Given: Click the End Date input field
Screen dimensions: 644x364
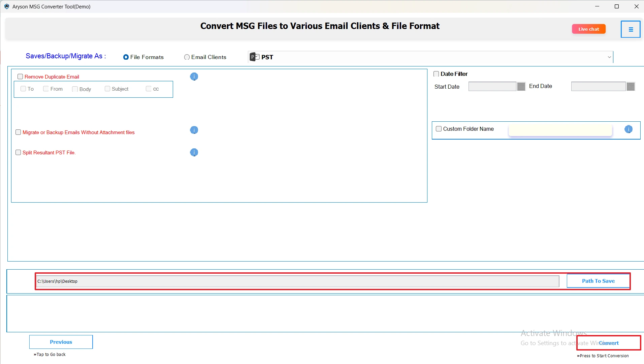Looking at the screenshot, I should (x=598, y=87).
